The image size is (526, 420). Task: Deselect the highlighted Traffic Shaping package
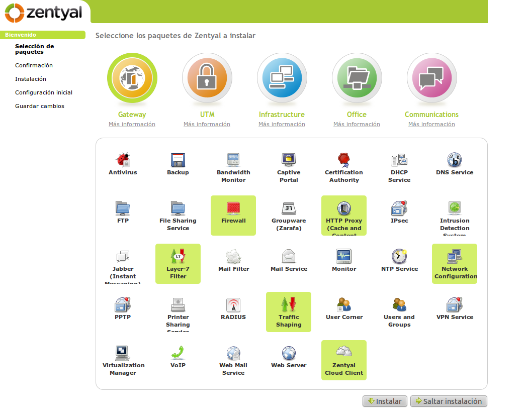coord(289,311)
